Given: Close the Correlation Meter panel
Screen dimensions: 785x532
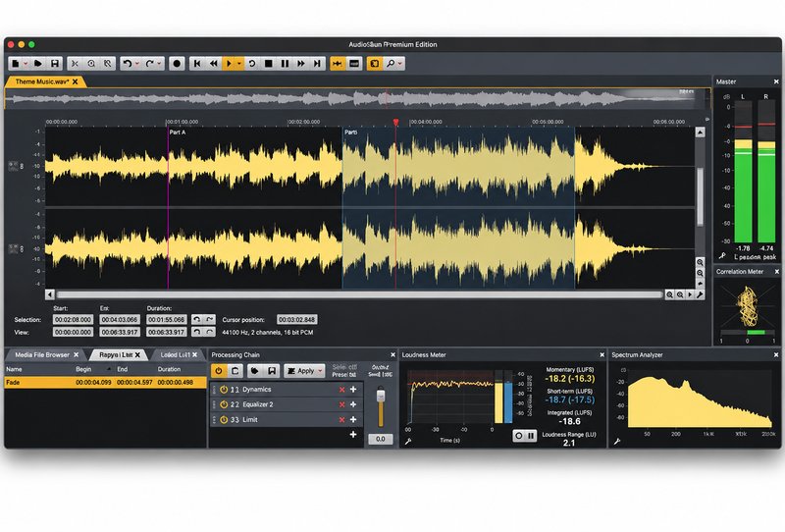Looking at the screenshot, I should [776, 272].
